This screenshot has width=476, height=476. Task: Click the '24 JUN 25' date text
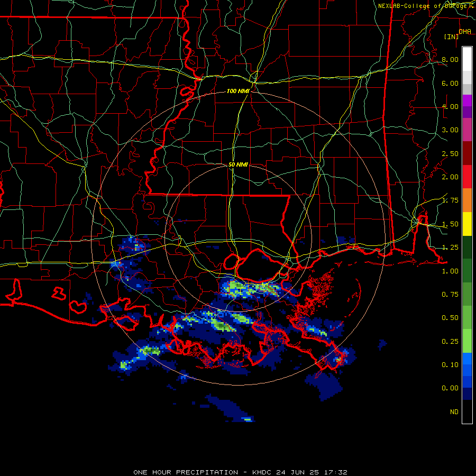click(298, 472)
